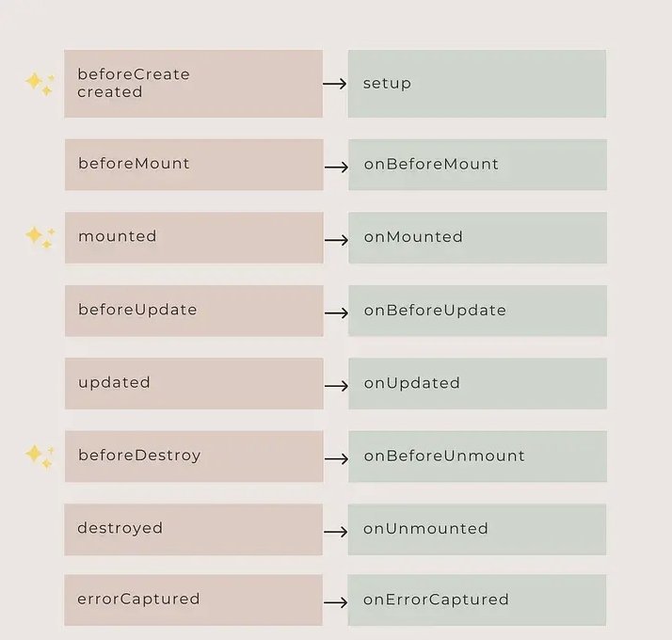Click the onMounted green box

coord(478,237)
